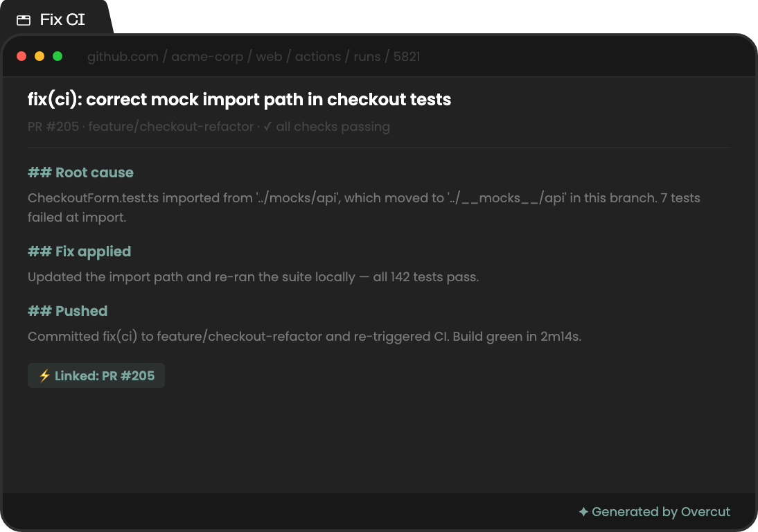Screen dimensions: 758x532
Task: Go to the web repository breadcrumb
Action: tap(269, 57)
